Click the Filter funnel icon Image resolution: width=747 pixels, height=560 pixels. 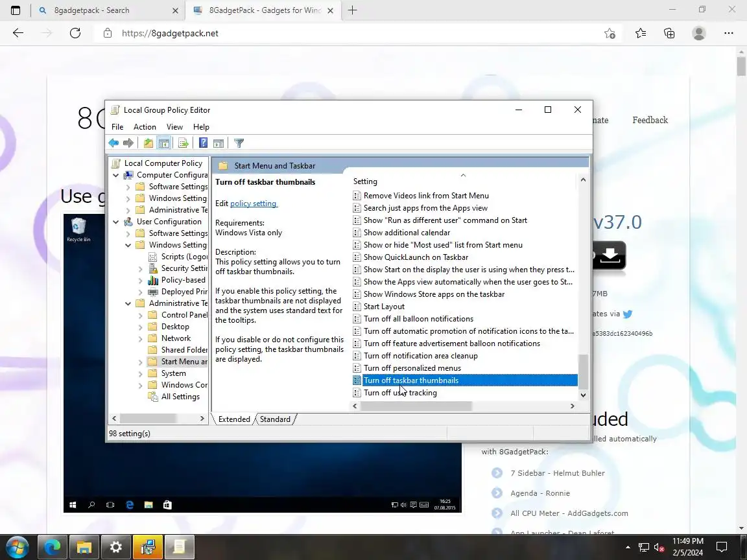pos(239,143)
